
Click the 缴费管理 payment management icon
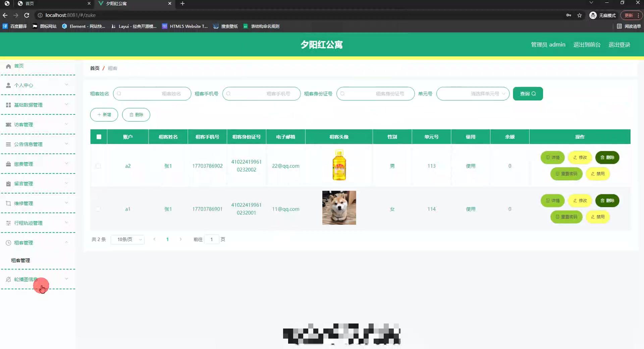click(8, 164)
